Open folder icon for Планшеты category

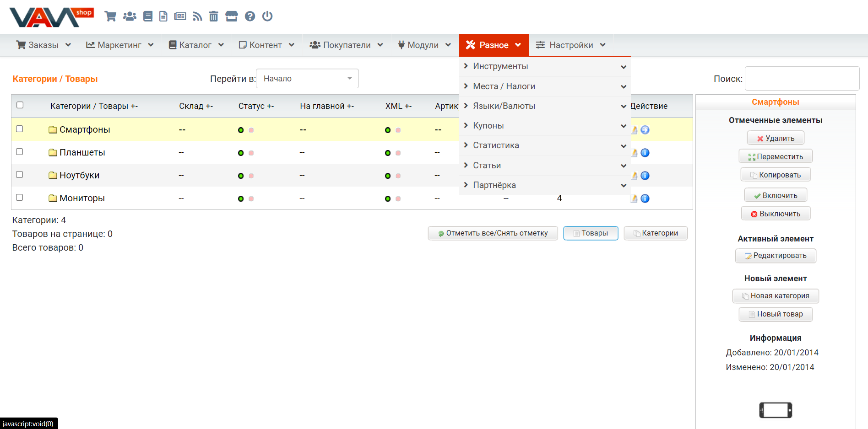[x=53, y=153]
